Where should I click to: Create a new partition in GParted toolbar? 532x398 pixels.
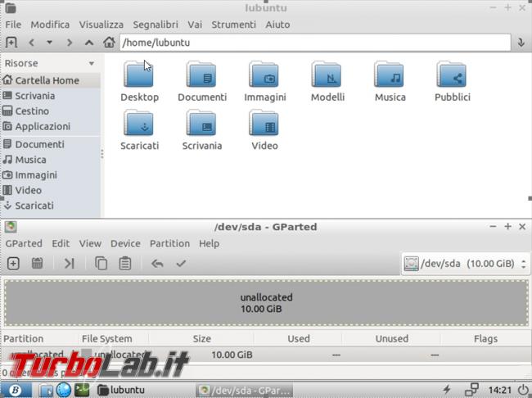pos(13,264)
